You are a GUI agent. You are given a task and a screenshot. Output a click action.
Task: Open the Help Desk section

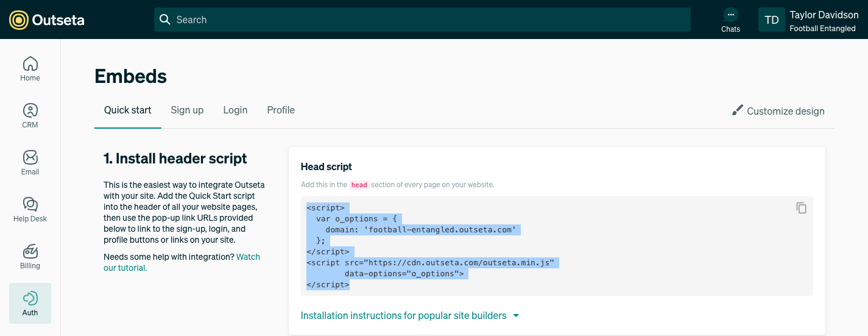30,210
